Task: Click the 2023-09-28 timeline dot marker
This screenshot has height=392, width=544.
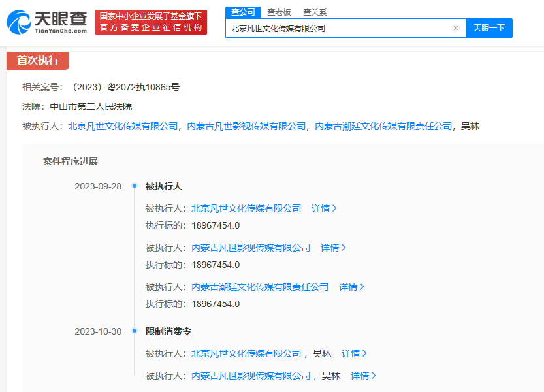Action: tap(134, 186)
